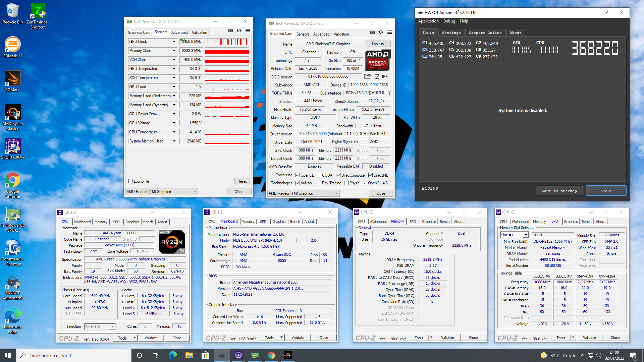Screen dimensions: 644x362
Task: Expand GPU Temperature sensor dropdown
Action: tap(174, 69)
